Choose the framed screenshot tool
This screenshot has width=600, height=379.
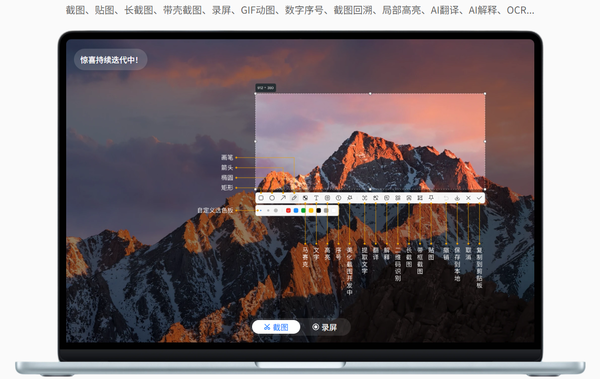pyautogui.click(x=420, y=198)
